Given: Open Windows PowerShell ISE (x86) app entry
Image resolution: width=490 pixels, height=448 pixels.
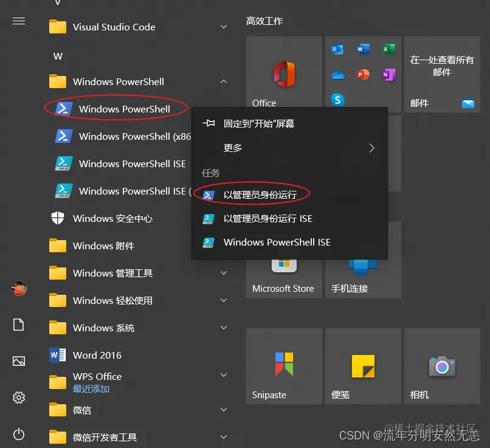Looking at the screenshot, I should [x=123, y=191].
